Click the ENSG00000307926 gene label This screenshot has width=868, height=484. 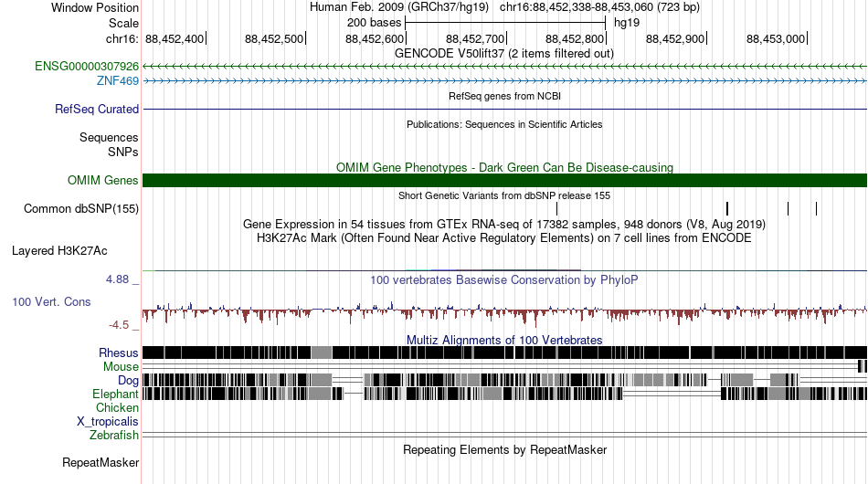87,67
